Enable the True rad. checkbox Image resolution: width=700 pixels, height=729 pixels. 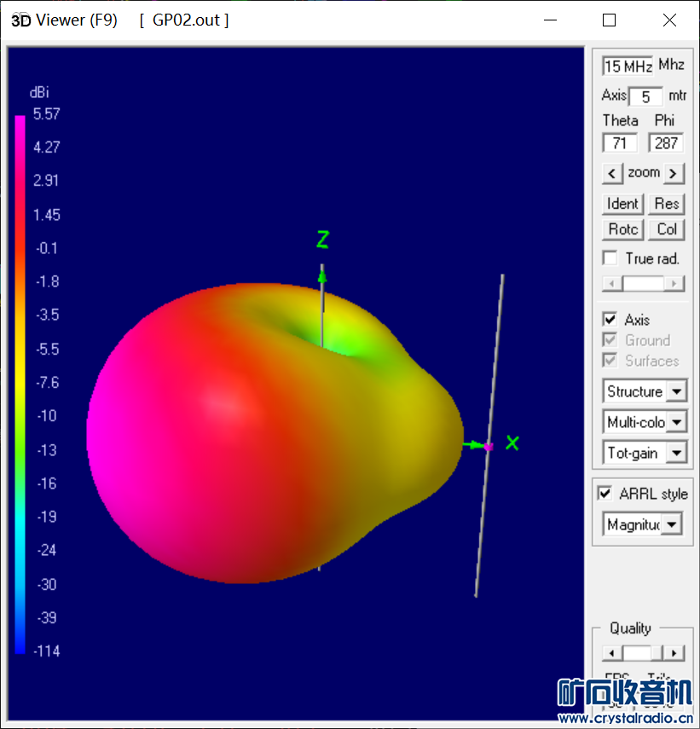(x=610, y=258)
